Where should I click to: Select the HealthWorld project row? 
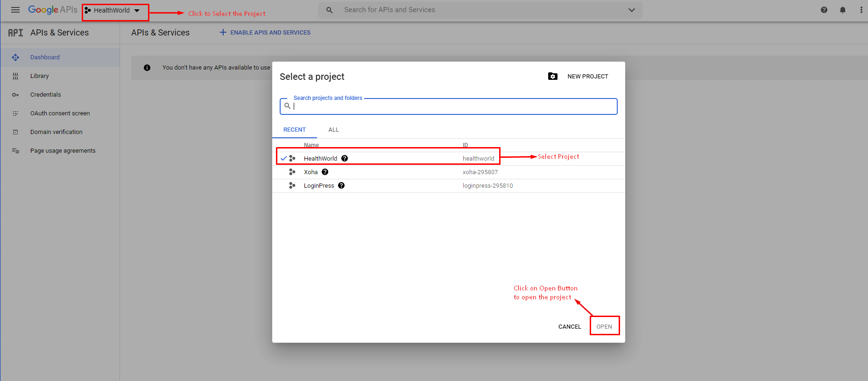449,159
